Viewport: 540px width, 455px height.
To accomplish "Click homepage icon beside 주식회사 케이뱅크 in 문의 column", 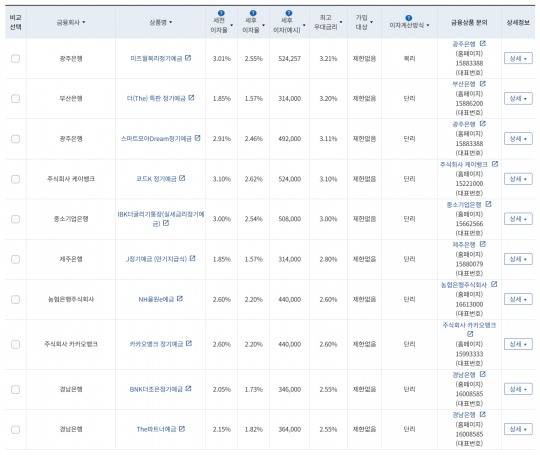I will pos(495,164).
